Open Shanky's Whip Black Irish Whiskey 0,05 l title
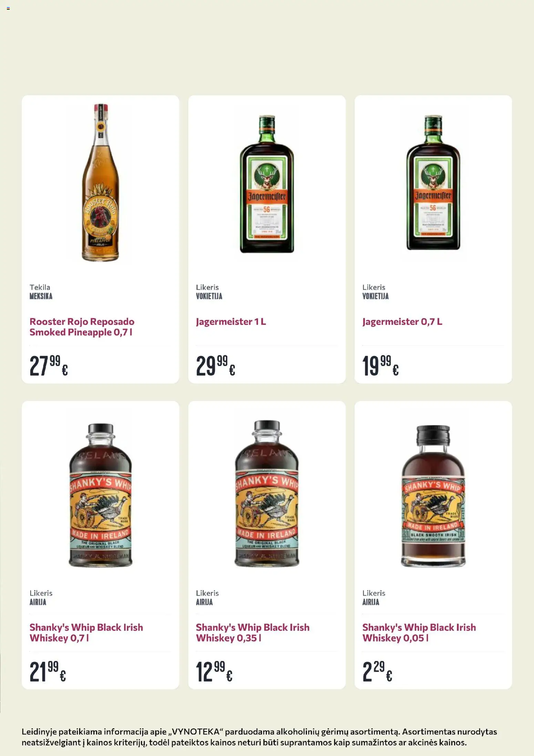The image size is (534, 756). point(419,633)
